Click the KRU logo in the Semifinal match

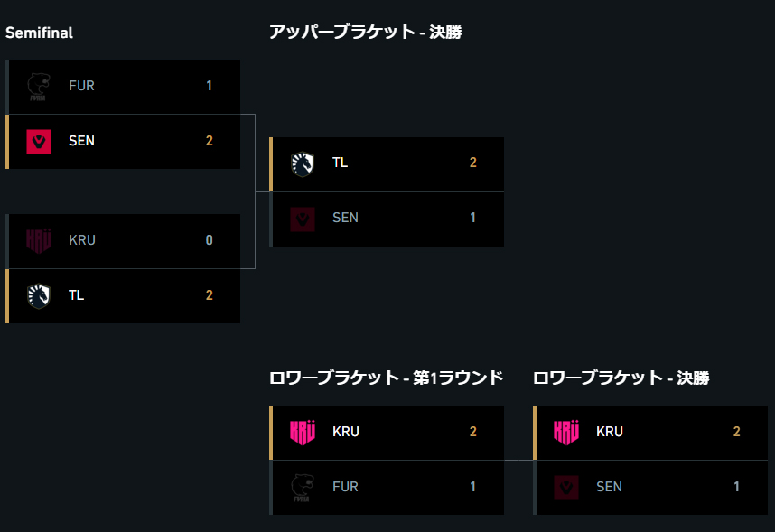[39, 241]
